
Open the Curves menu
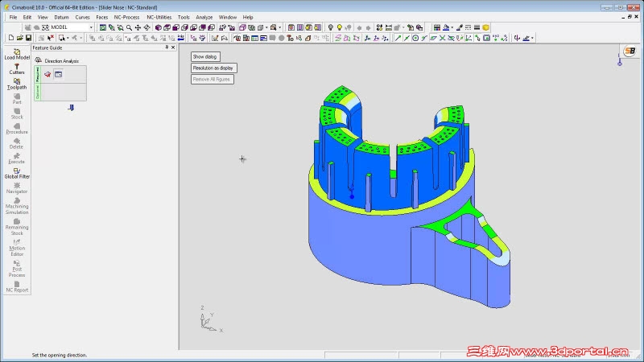pyautogui.click(x=82, y=17)
